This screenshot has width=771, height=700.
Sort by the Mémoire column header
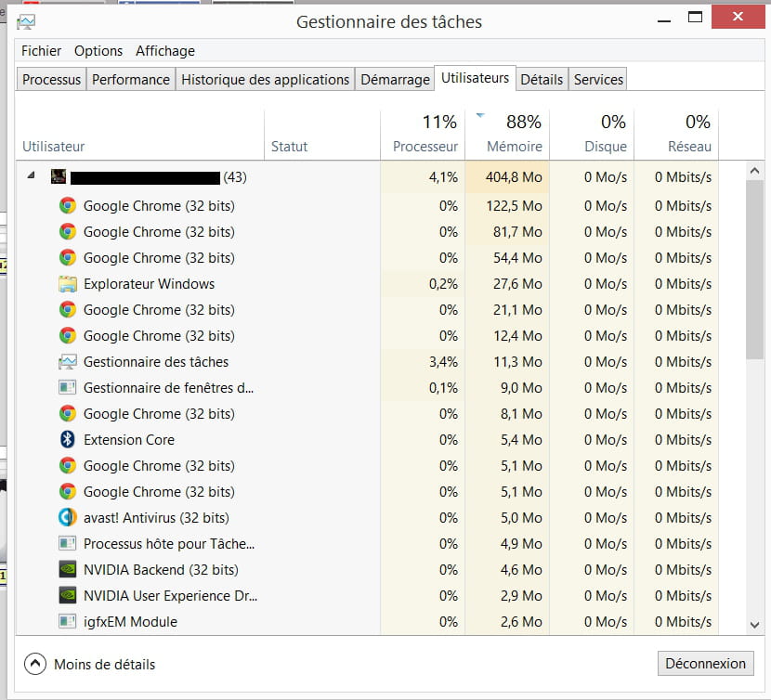[x=514, y=146]
